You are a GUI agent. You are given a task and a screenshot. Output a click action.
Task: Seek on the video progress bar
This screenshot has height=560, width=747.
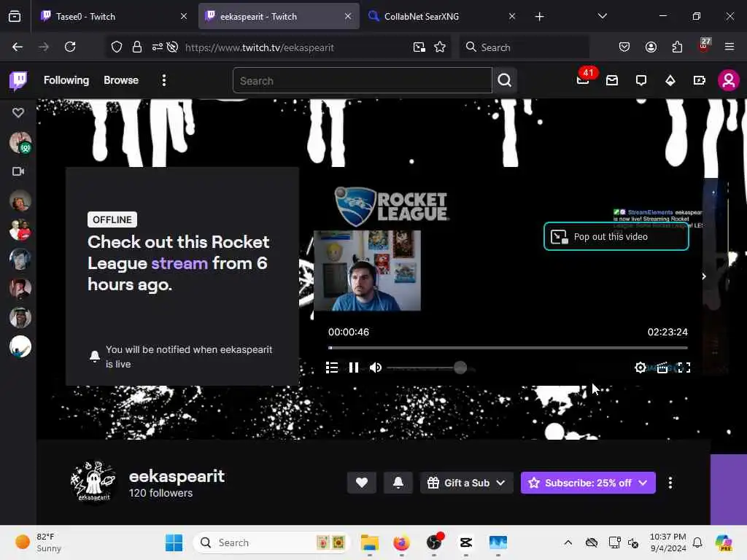508,348
